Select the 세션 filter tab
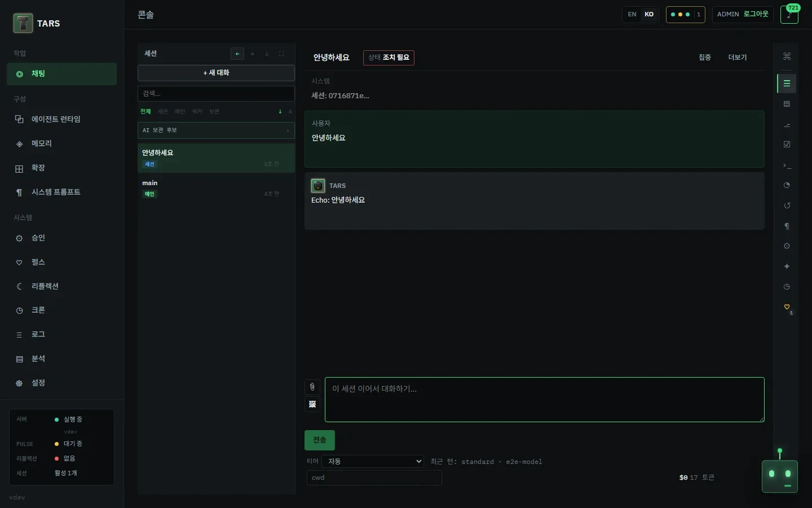 (x=163, y=112)
